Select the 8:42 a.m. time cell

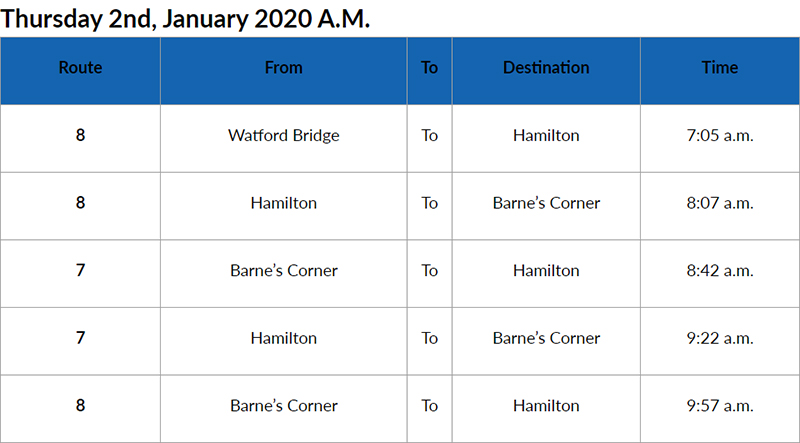point(720,271)
